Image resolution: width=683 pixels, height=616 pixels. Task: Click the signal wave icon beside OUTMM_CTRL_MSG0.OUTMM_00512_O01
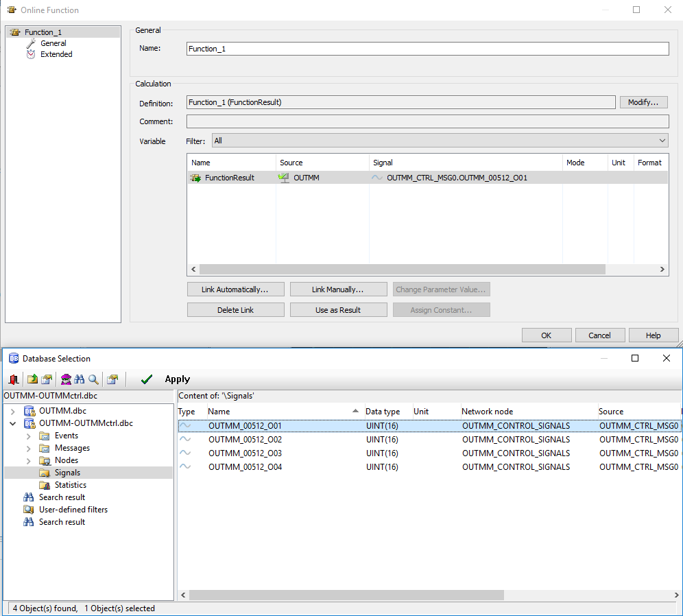coord(376,177)
